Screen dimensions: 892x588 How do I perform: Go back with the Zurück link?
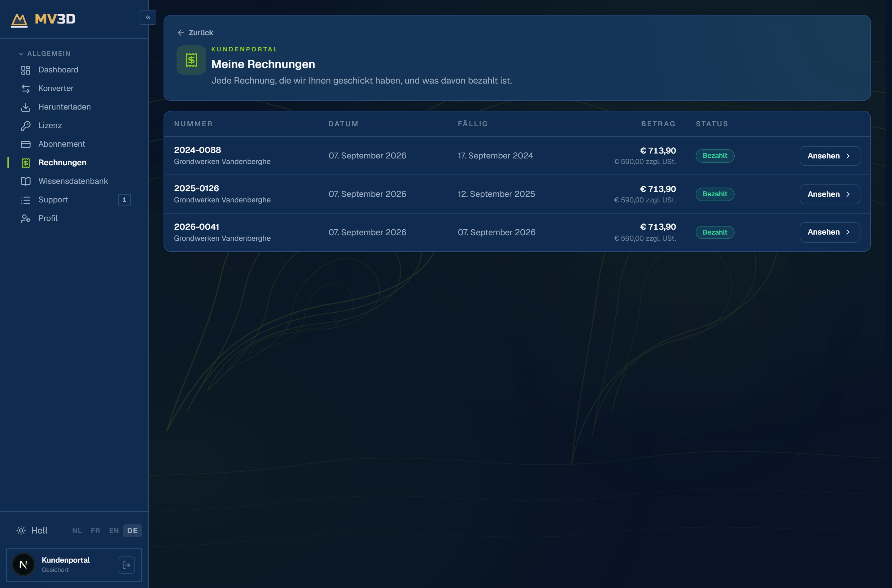[x=195, y=33]
